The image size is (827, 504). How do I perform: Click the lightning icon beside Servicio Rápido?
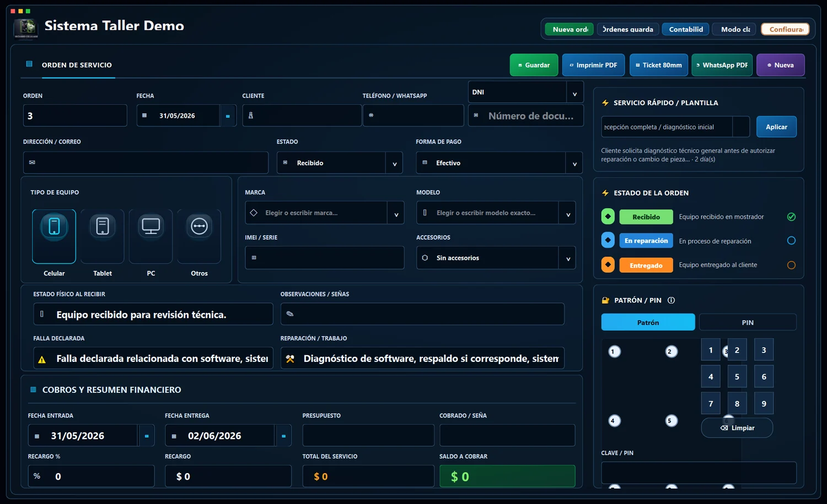point(605,103)
